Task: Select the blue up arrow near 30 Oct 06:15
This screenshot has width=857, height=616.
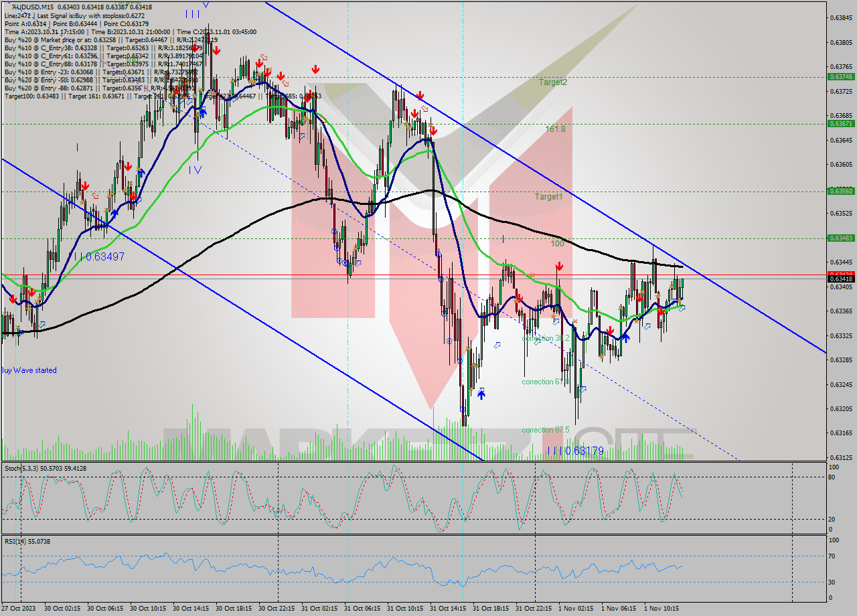Action: (114, 213)
